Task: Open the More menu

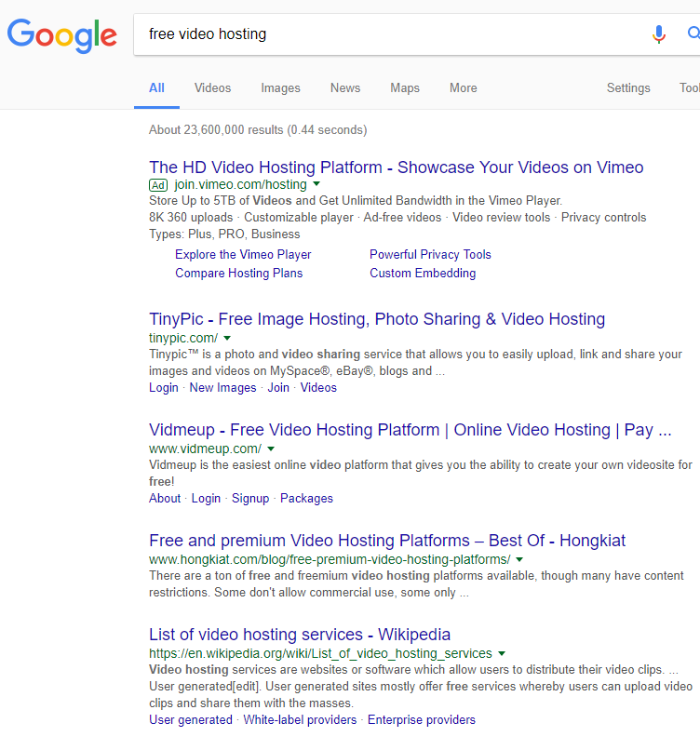Action: coord(464,88)
